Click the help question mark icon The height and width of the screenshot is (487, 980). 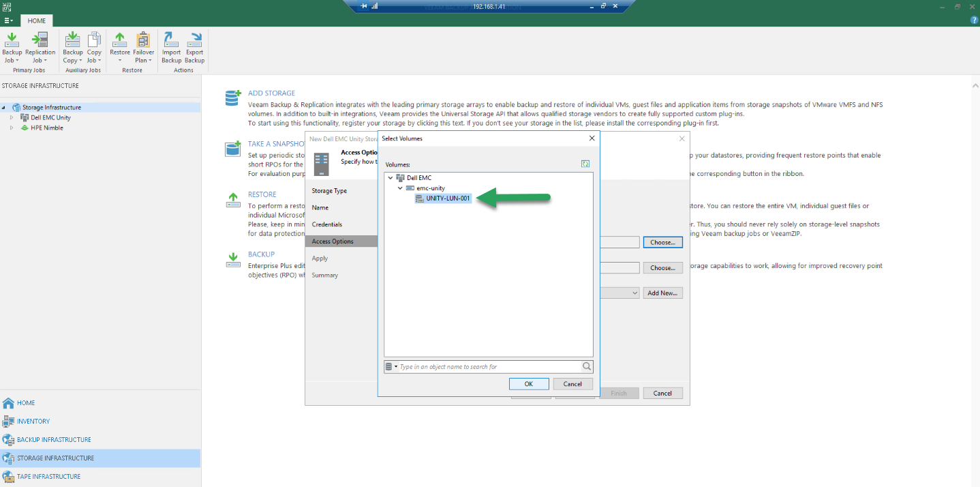(x=974, y=20)
